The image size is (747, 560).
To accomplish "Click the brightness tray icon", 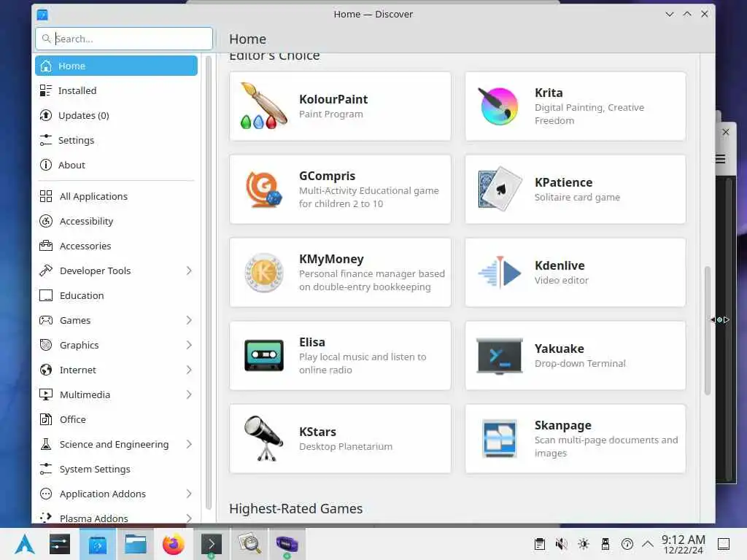I will (x=583, y=544).
